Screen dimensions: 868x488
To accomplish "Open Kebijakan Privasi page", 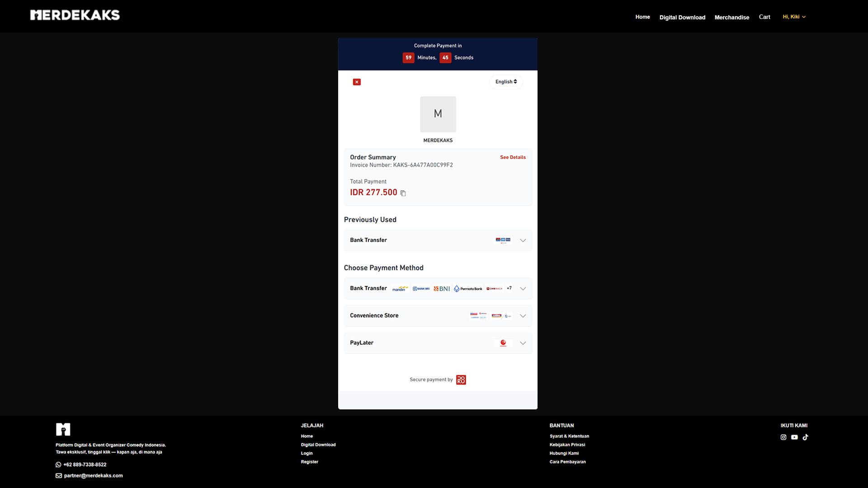I will (567, 445).
